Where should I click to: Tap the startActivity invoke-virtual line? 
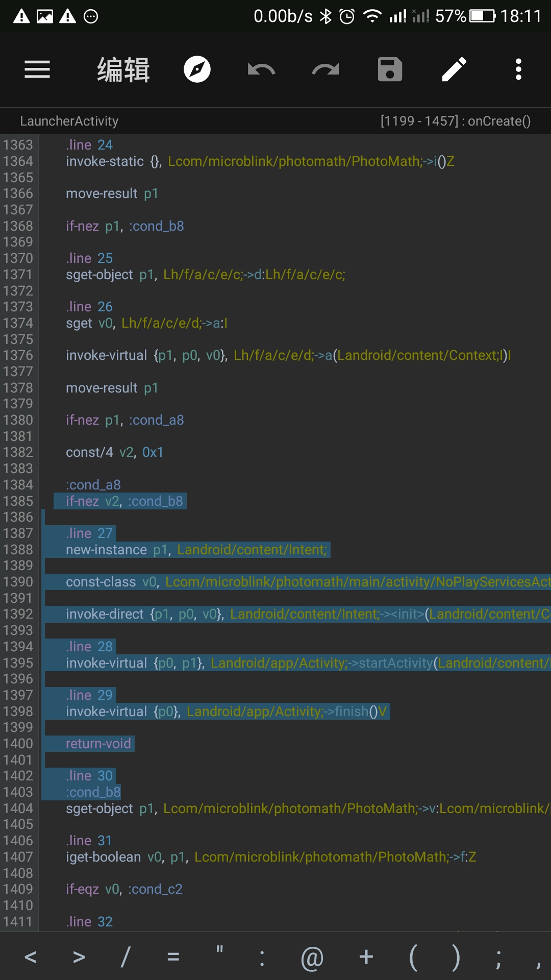tap(308, 663)
